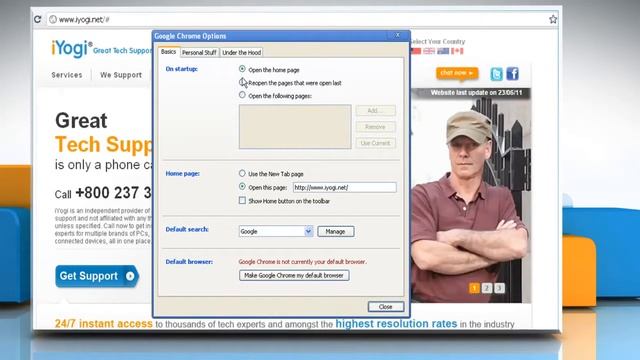This screenshot has width=640, height=360.
Task: Open the iYogi Twitter icon
Action: click(496, 74)
